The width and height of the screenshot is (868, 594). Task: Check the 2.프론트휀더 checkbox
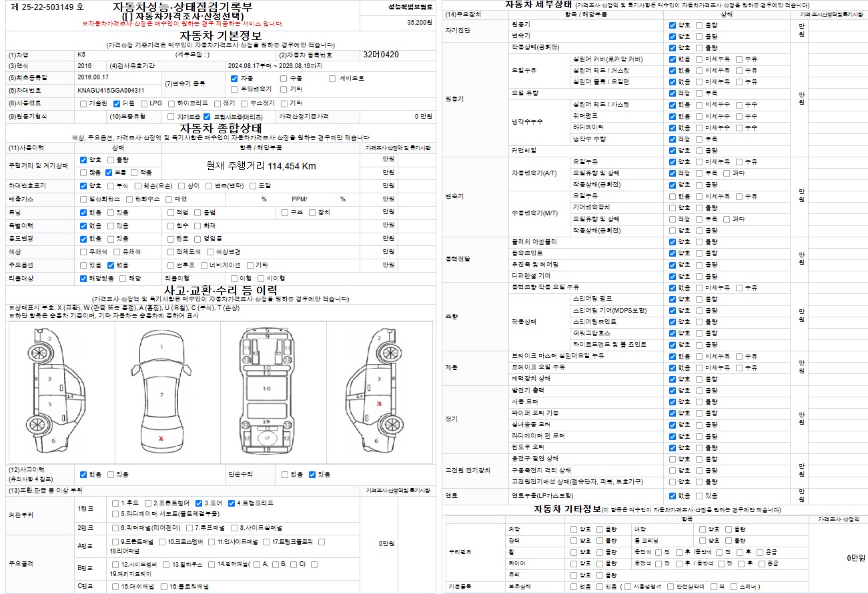click(x=148, y=503)
